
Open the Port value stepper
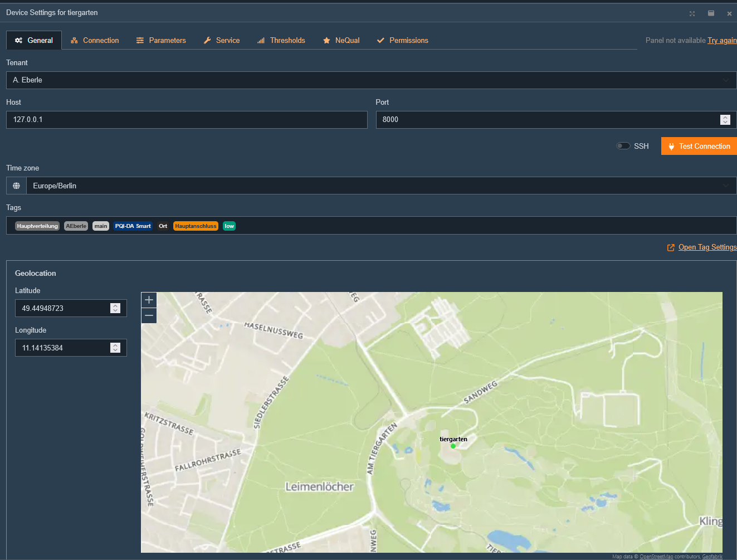(725, 119)
